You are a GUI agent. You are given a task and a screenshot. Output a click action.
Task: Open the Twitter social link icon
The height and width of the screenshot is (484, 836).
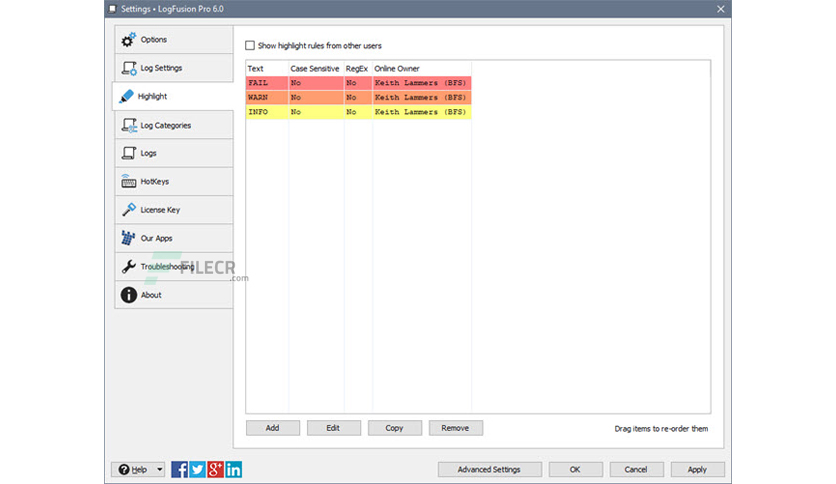[197, 469]
